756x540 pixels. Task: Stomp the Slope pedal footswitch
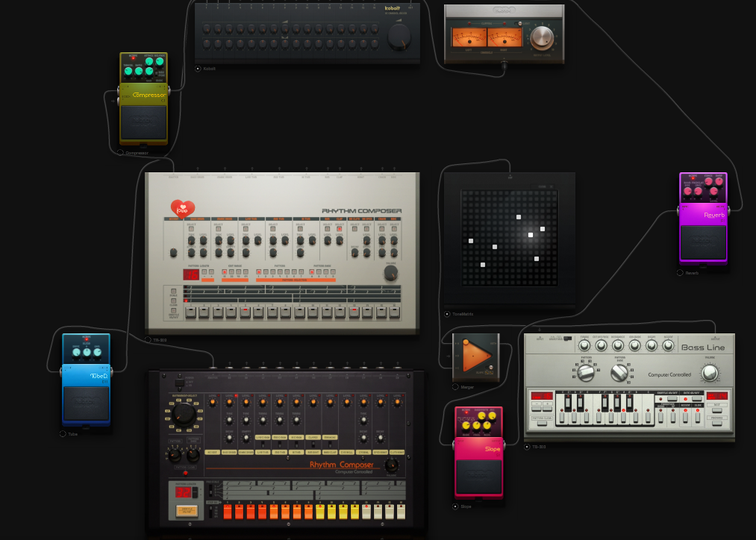coord(479,476)
